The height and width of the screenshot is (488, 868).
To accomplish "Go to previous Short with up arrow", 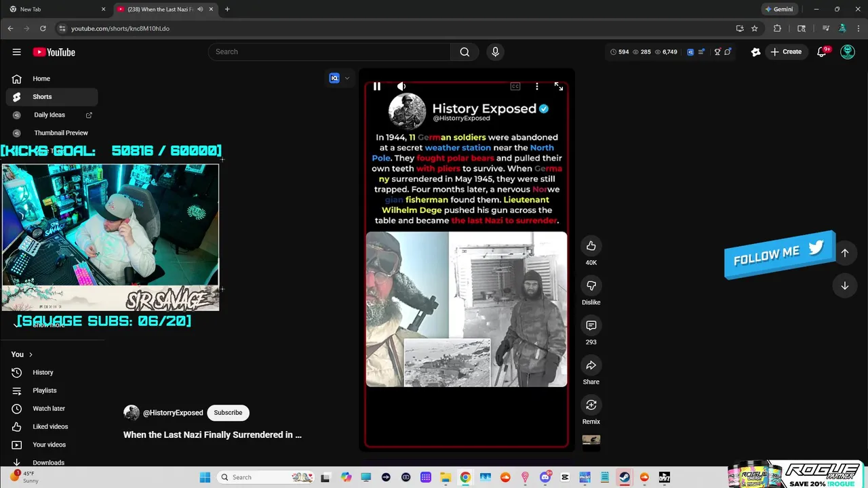I will [845, 253].
